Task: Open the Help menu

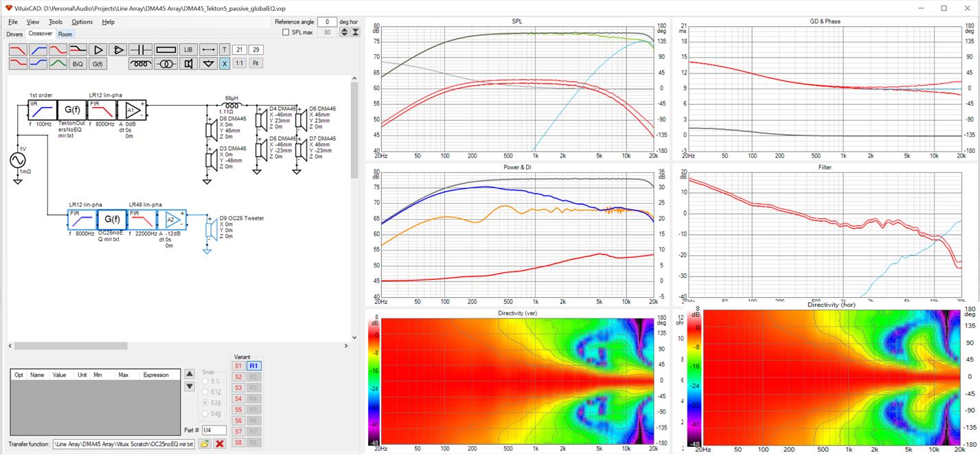Action: (x=108, y=22)
